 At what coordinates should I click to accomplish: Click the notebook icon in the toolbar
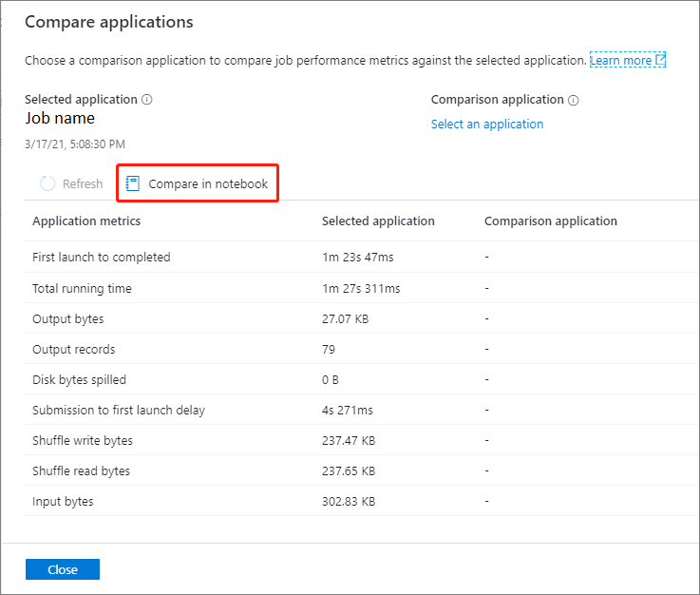pyautogui.click(x=133, y=183)
